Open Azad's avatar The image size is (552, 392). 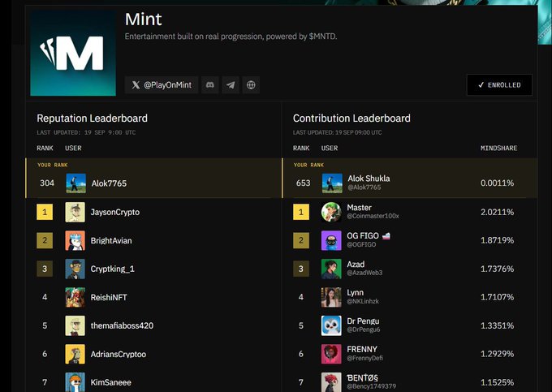tap(331, 269)
